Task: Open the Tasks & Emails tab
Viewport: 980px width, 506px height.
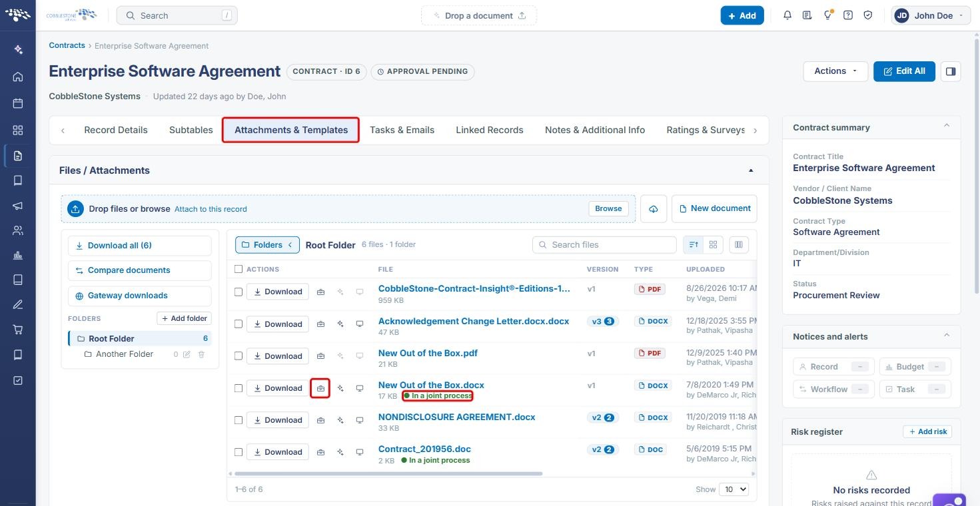Action: pyautogui.click(x=402, y=130)
